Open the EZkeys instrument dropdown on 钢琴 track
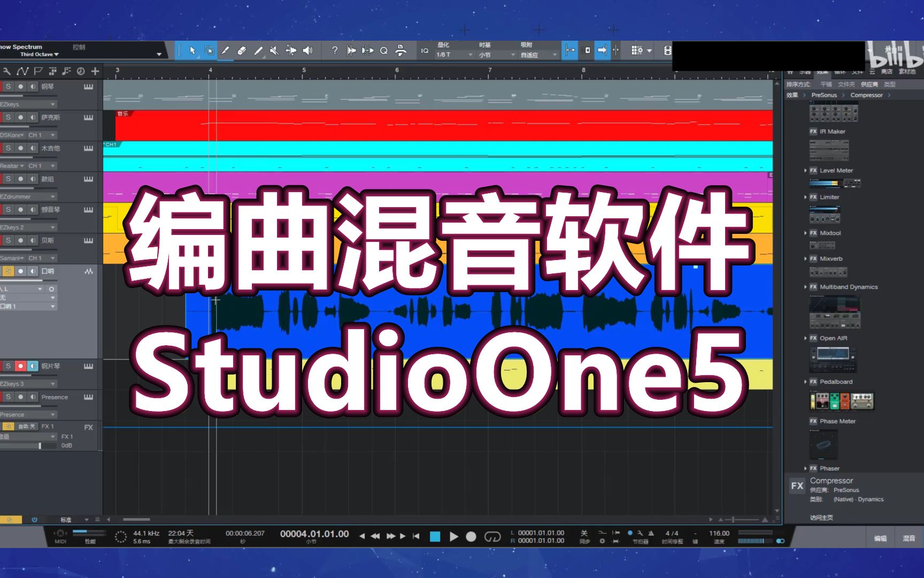The width and height of the screenshot is (924, 578). (28, 104)
